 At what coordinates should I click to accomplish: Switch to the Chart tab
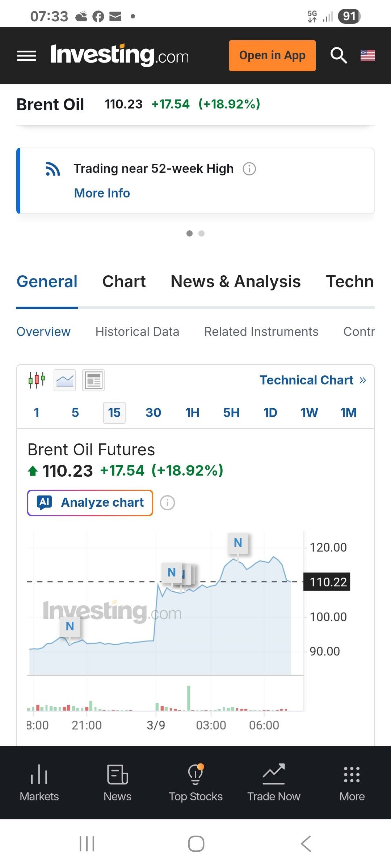click(x=124, y=282)
